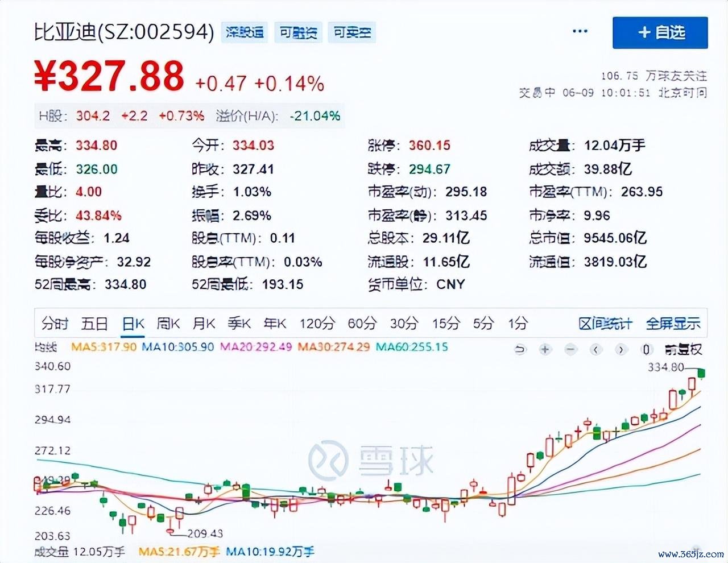728x563 pixels.
Task: Select the 5分 chart tab
Action: (483, 324)
